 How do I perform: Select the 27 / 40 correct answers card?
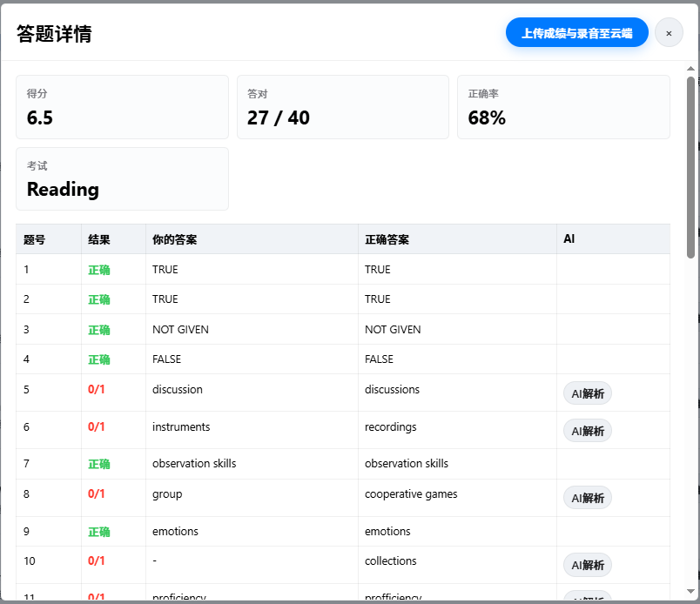343,107
